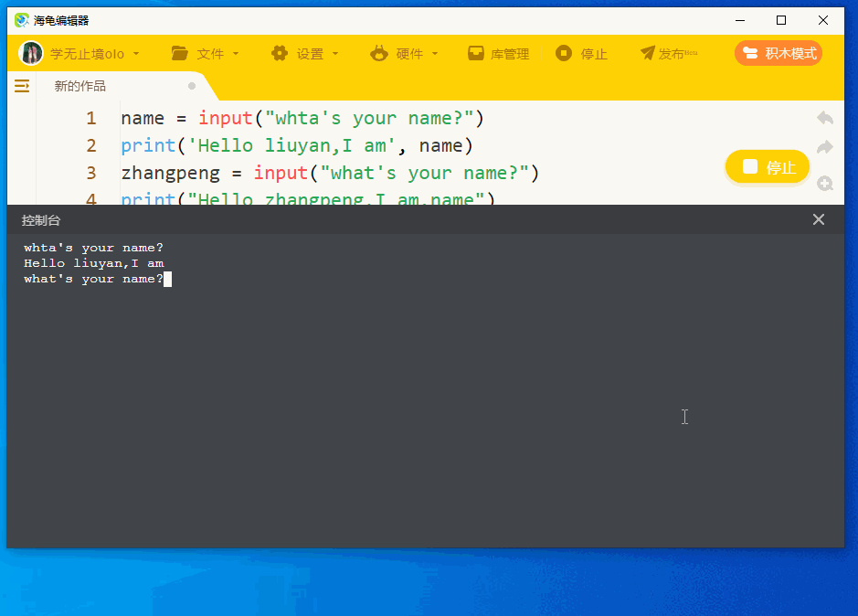This screenshot has width=858, height=616.
Task: Click console output 'whta's your name?'
Action: [93, 248]
